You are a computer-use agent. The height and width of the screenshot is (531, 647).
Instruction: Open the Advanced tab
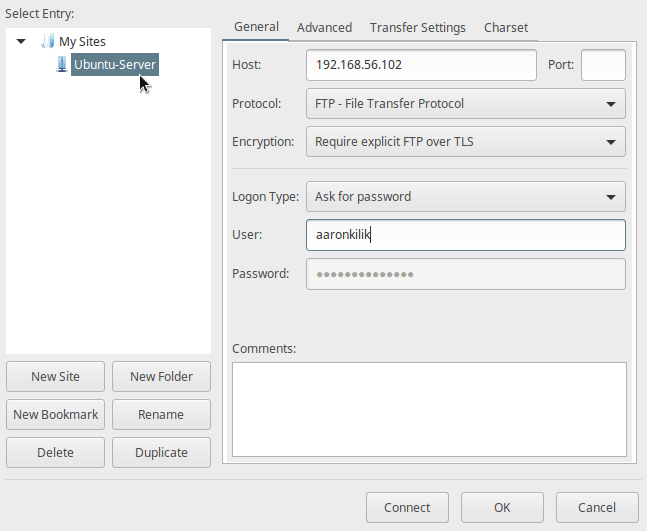324,28
